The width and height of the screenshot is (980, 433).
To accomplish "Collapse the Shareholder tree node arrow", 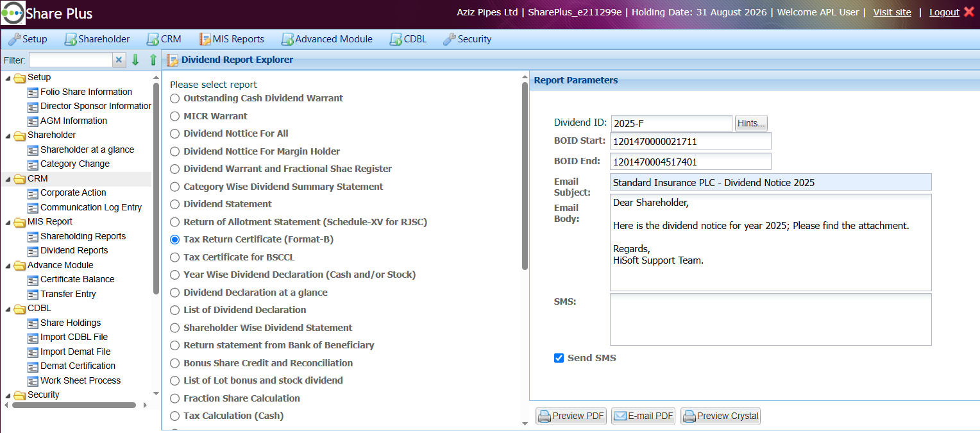I will tap(8, 136).
